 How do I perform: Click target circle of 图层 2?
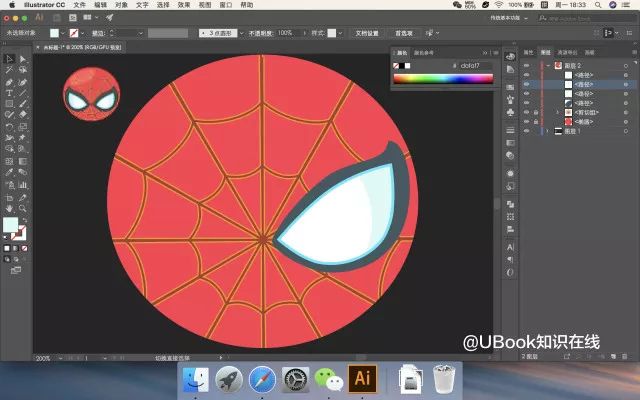coord(626,66)
